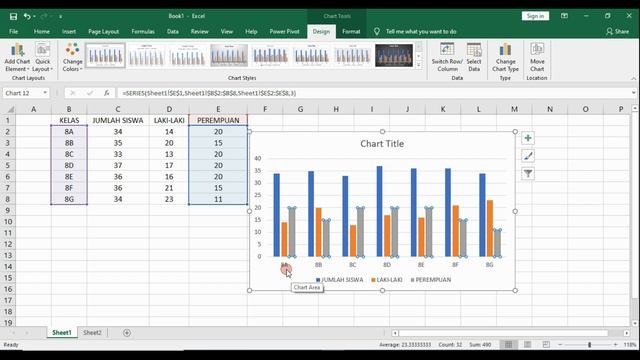Click the LAKI-LAKI legend entry
The image size is (640, 360).
click(x=387, y=280)
